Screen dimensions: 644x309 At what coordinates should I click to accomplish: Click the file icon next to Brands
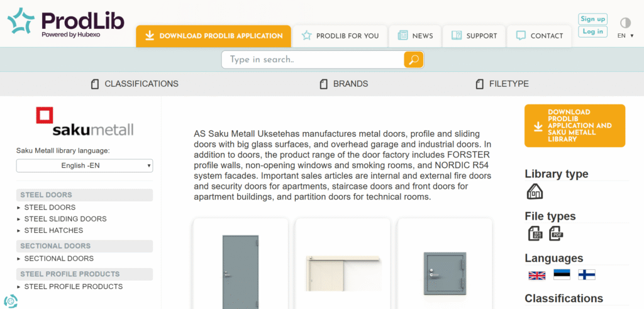point(324,85)
